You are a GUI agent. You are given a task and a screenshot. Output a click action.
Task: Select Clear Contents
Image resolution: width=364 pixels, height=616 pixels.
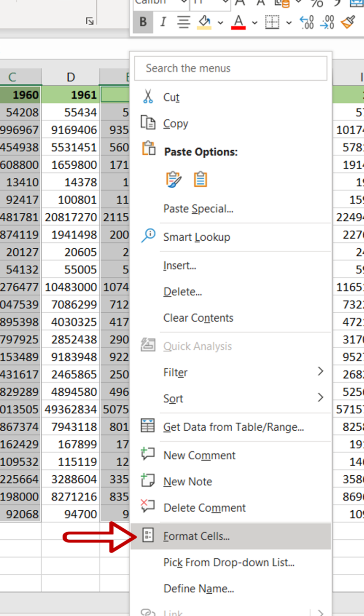(x=199, y=317)
